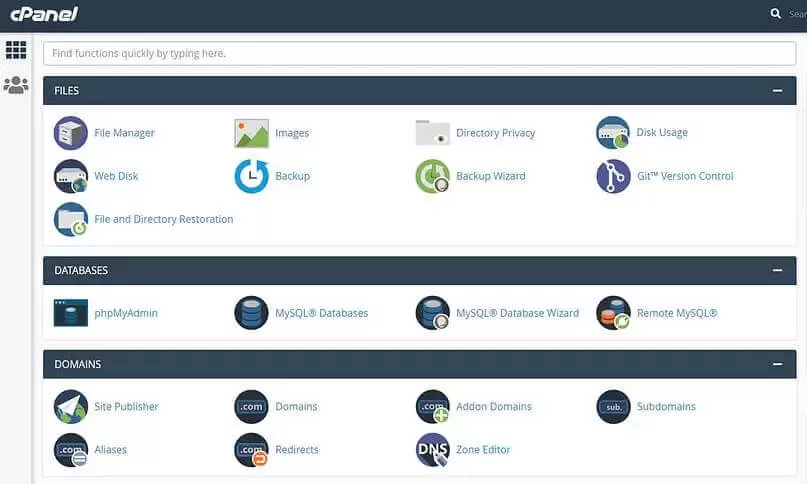Click the Backup Wizard link
807x484 pixels.
pos(490,176)
